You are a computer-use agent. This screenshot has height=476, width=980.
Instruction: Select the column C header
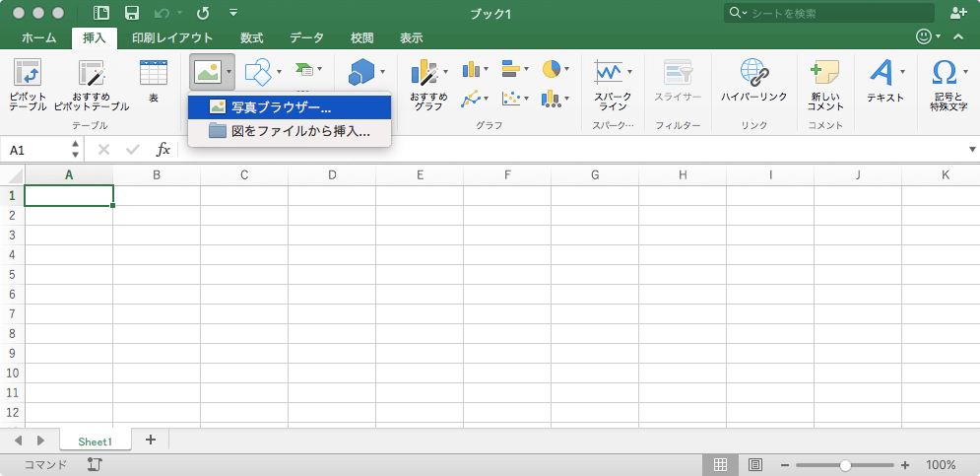244,175
